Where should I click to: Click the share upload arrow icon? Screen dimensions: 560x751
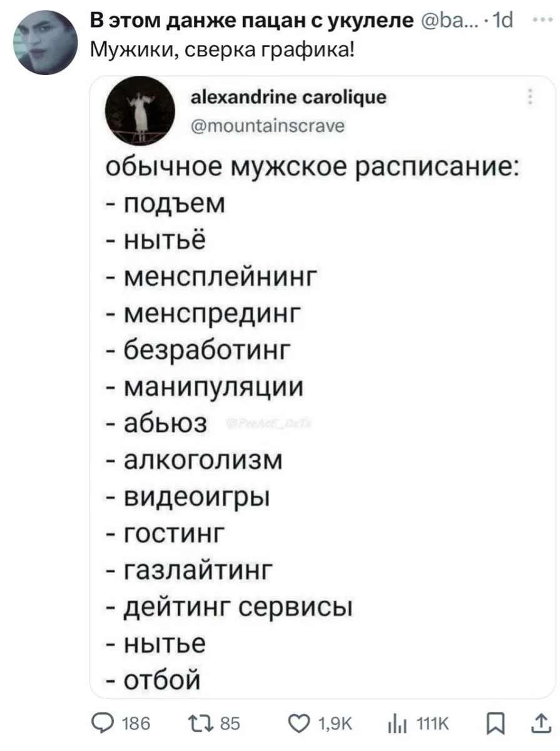(539, 727)
